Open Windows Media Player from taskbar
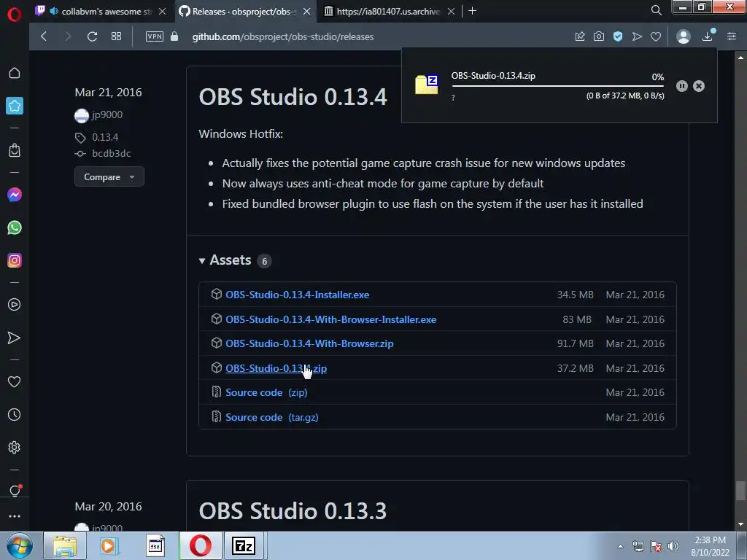This screenshot has width=747, height=560. click(x=109, y=545)
